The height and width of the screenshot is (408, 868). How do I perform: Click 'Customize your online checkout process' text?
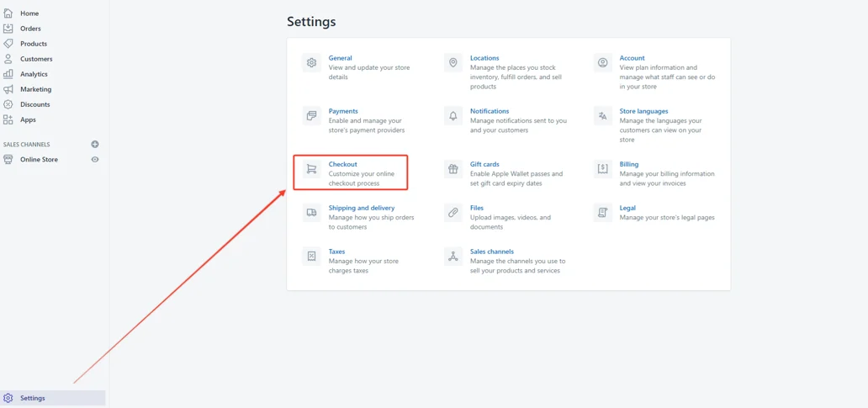tap(362, 178)
